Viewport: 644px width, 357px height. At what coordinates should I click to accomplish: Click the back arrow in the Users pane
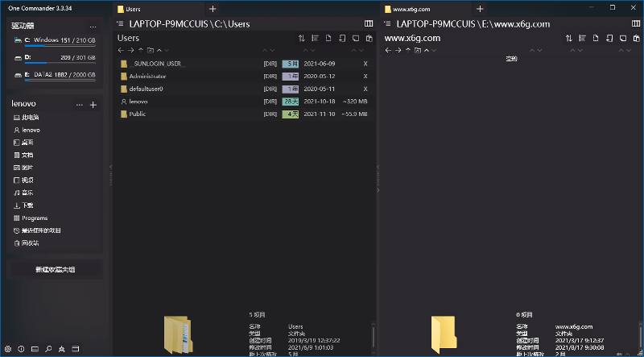click(120, 50)
